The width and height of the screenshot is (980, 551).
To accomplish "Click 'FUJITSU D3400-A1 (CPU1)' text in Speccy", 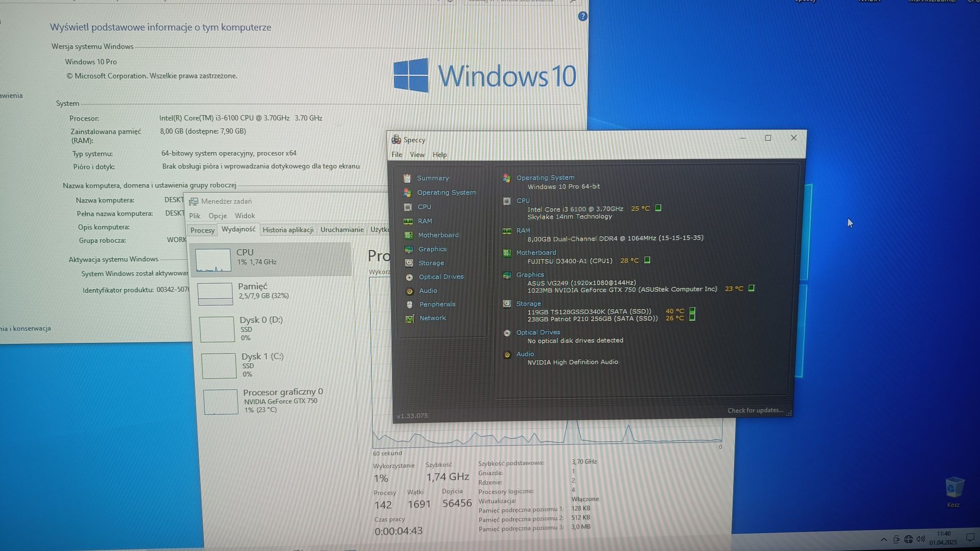I will (x=570, y=261).
